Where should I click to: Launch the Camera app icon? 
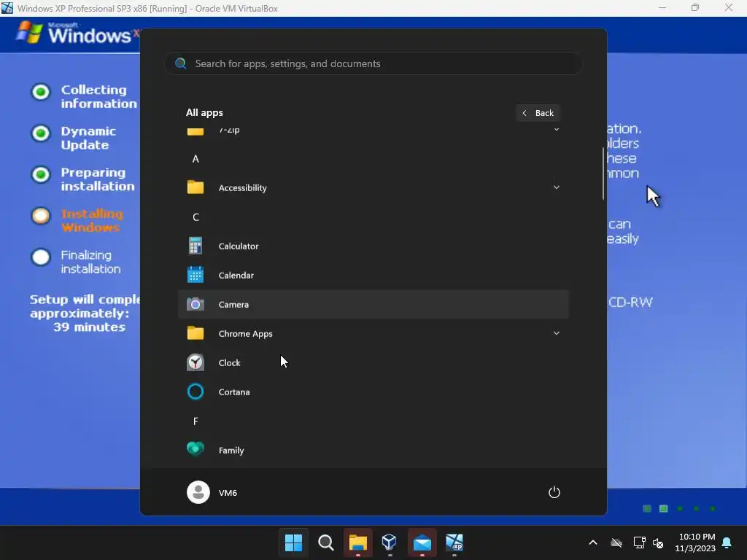coord(196,304)
